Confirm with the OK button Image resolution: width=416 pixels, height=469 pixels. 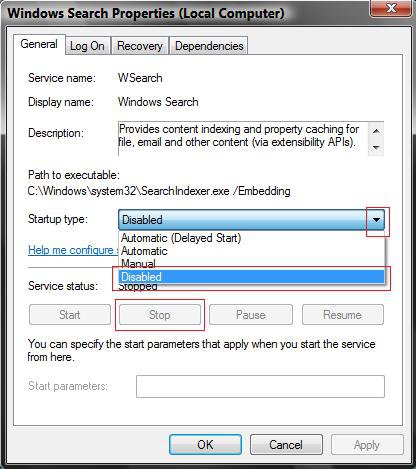coord(205,445)
